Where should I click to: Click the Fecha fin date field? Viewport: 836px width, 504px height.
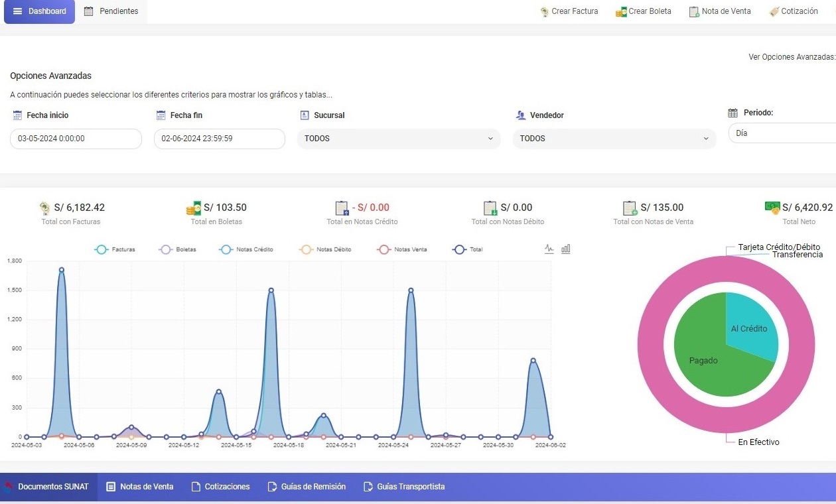220,139
